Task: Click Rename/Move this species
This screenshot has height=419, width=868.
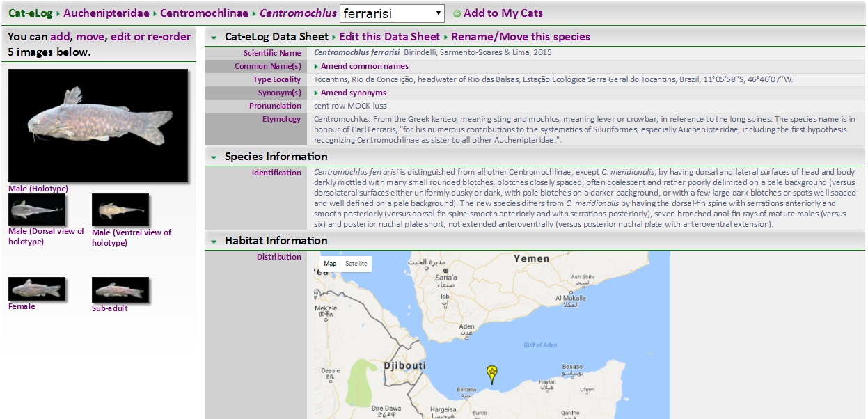Action: pos(521,37)
